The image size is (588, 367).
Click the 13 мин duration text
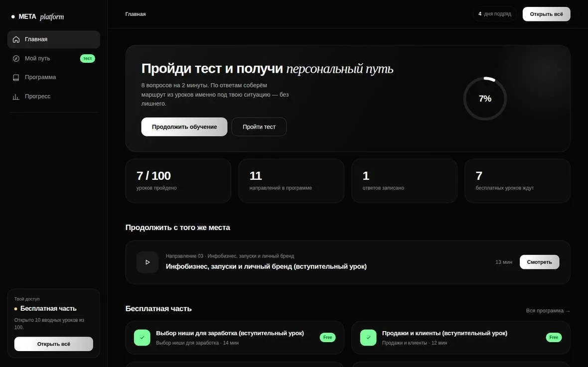pyautogui.click(x=504, y=262)
